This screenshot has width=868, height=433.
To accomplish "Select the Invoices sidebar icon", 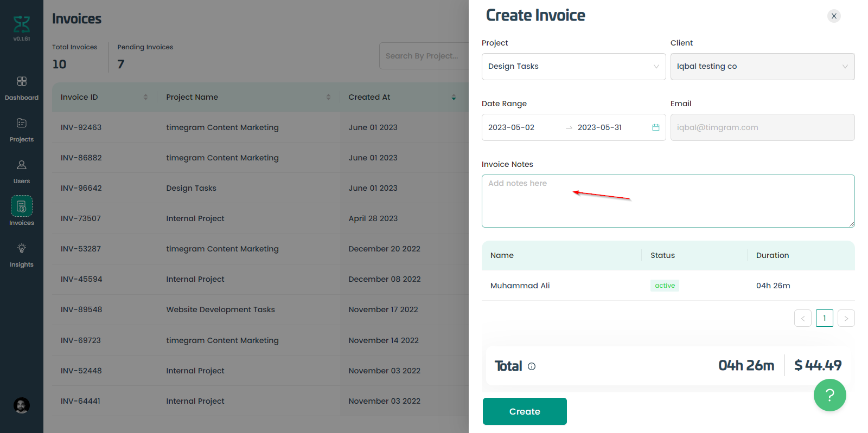I will point(22,206).
